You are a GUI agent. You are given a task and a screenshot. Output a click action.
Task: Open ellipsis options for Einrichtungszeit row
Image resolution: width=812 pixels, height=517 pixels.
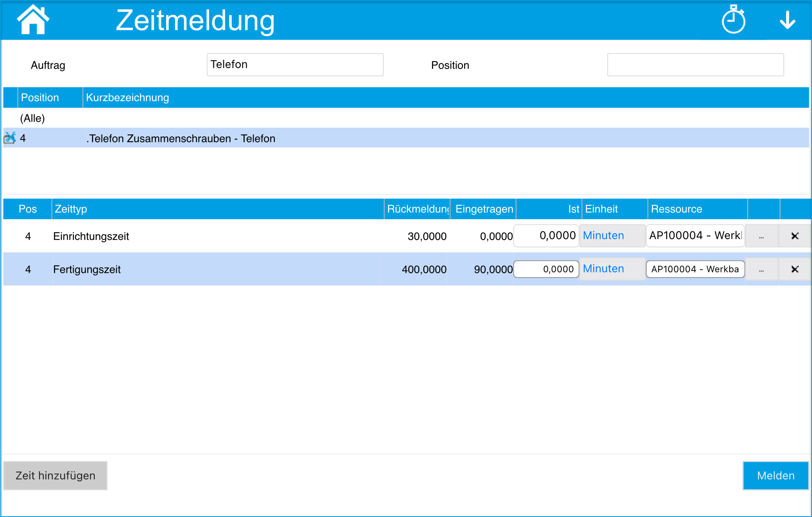(761, 236)
